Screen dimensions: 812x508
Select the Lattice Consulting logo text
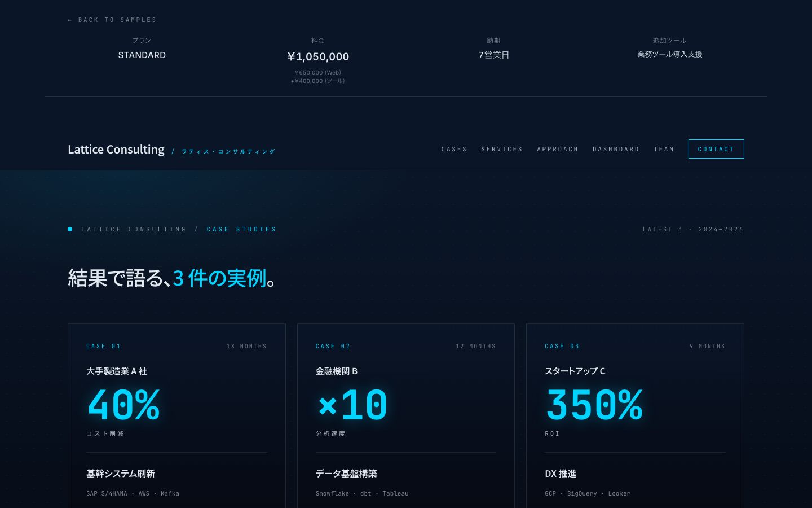click(x=116, y=149)
